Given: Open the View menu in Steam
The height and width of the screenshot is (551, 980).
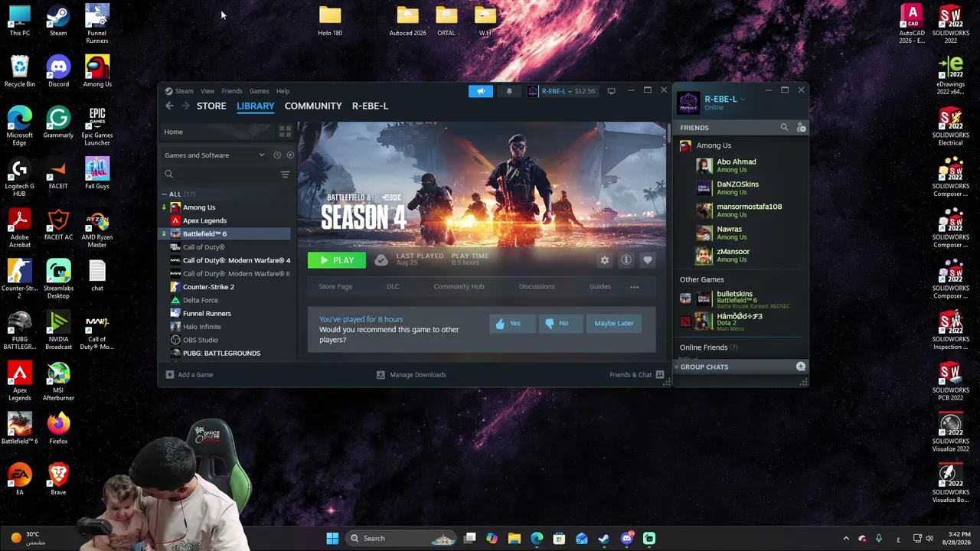Looking at the screenshot, I should [x=207, y=91].
